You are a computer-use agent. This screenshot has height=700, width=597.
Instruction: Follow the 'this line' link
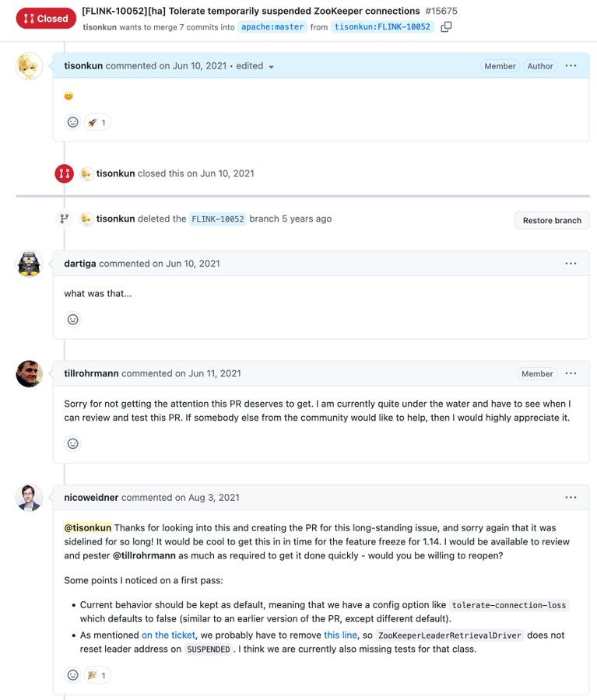click(x=340, y=635)
